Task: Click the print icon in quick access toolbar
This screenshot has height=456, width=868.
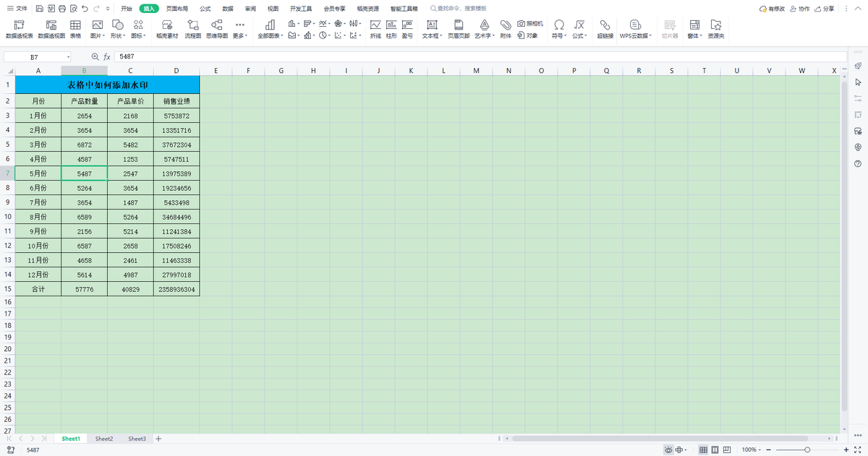Action: point(62,9)
